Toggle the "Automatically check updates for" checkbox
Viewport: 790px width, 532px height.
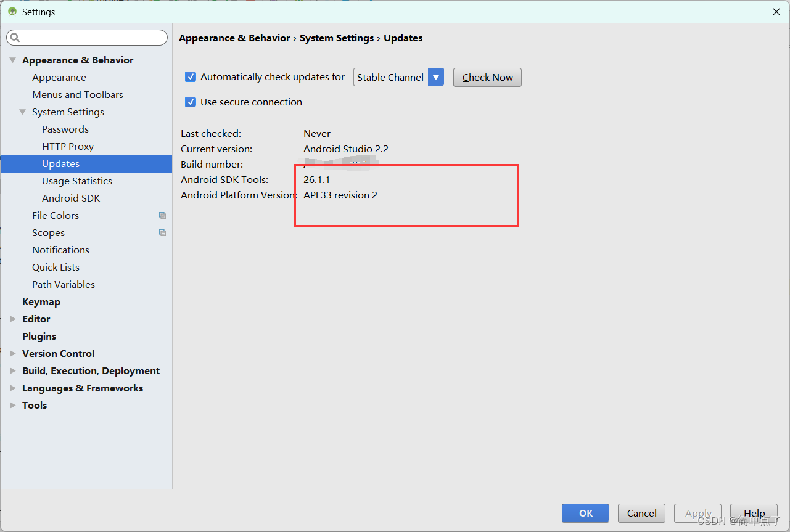[x=190, y=76]
